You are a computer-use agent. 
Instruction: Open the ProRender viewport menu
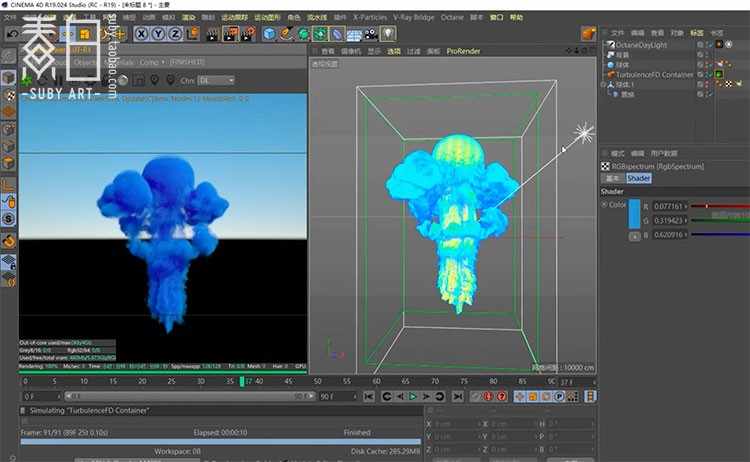click(463, 51)
